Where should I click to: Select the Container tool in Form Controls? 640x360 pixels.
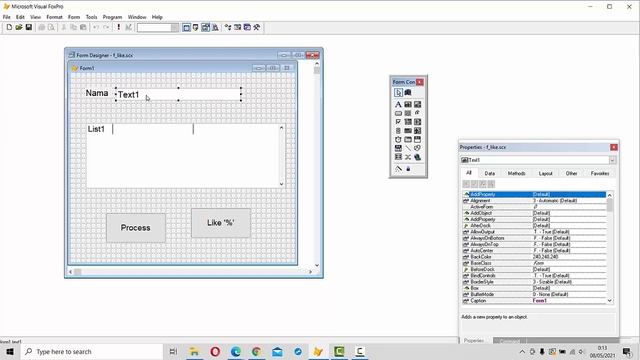[x=398, y=157]
